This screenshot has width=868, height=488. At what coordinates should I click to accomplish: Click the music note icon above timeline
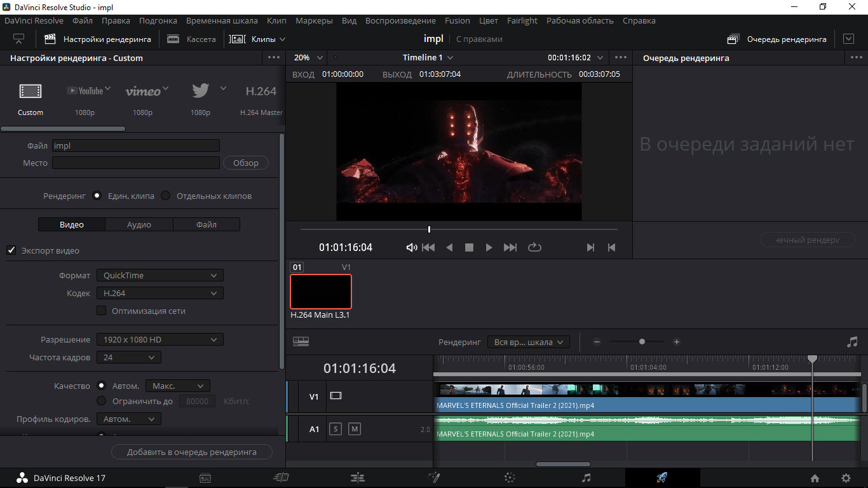[x=852, y=342]
